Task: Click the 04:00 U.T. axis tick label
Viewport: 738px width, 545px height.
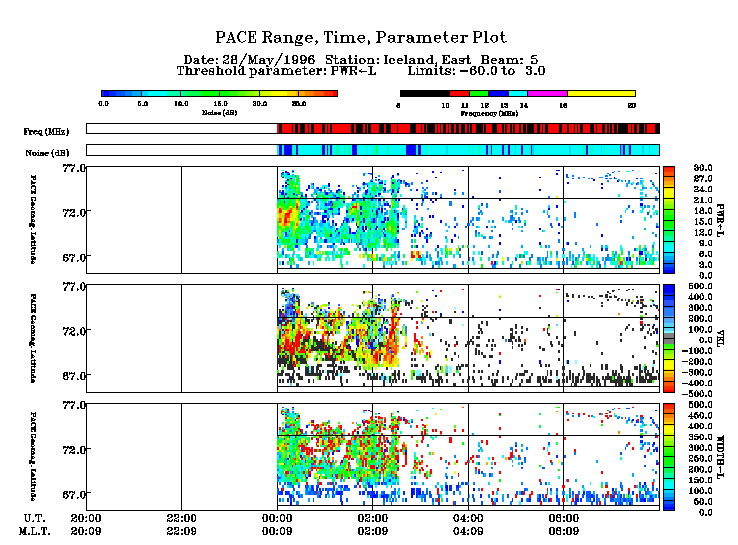Action: click(469, 520)
